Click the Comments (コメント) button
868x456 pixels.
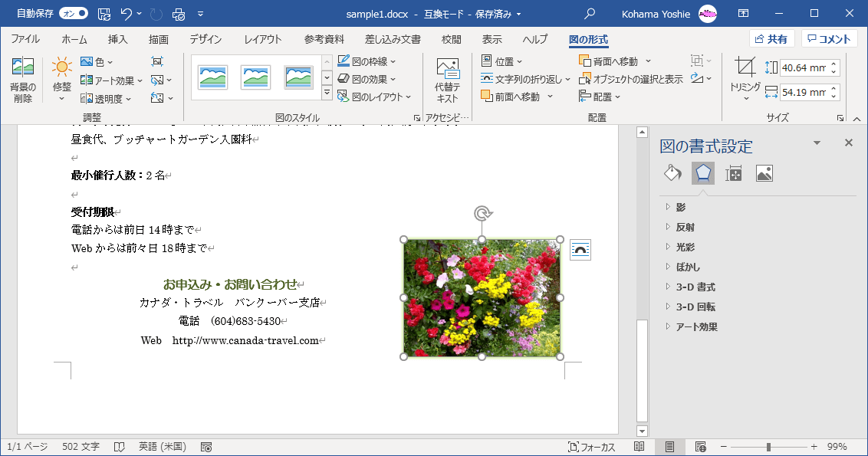coord(829,39)
